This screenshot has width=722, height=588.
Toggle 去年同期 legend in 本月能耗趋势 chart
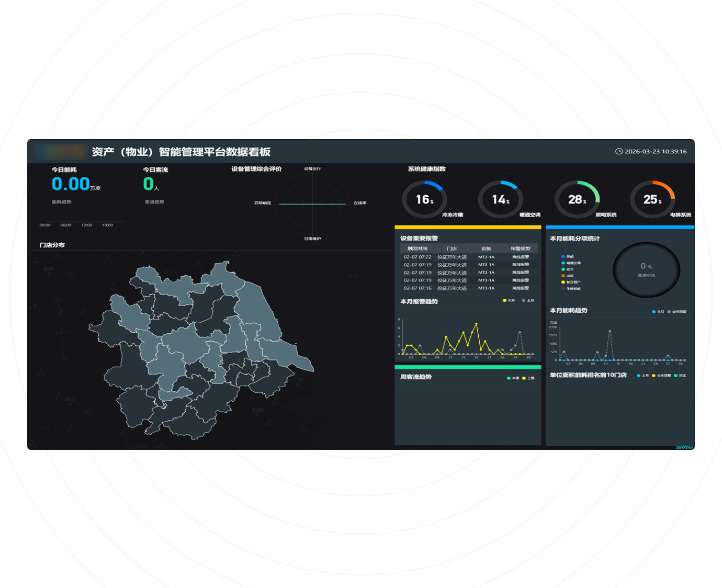[x=676, y=312]
